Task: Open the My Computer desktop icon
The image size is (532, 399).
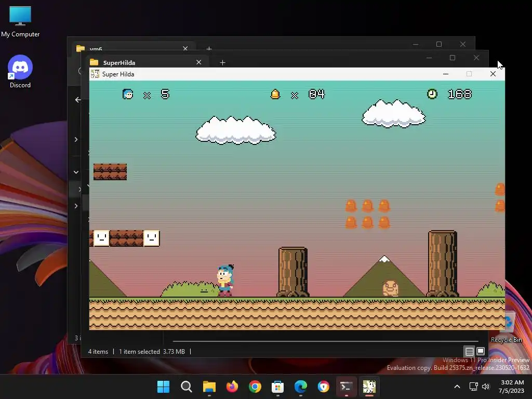Action: click(20, 21)
